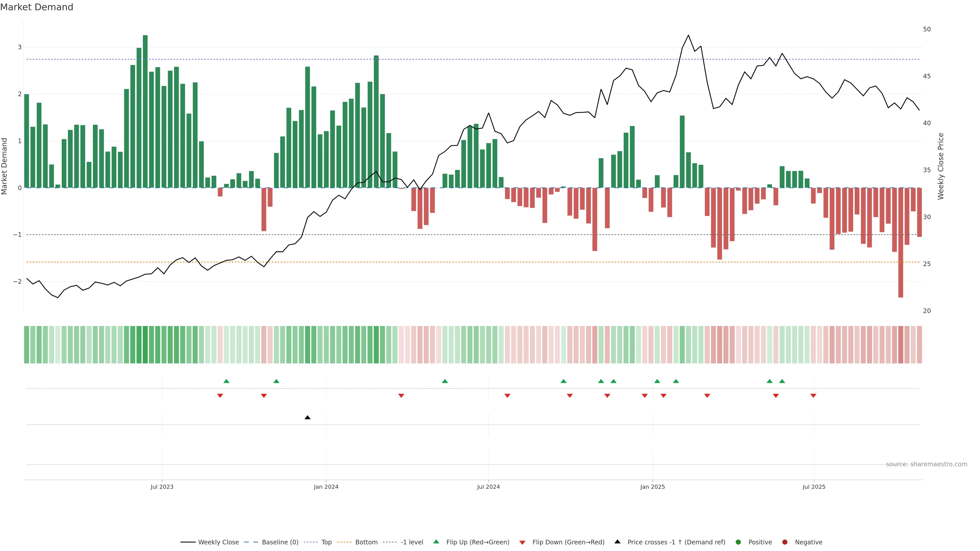This screenshot has height=551, width=980.
Task: Click Flip Up green triangle legend icon
Action: [x=436, y=542]
